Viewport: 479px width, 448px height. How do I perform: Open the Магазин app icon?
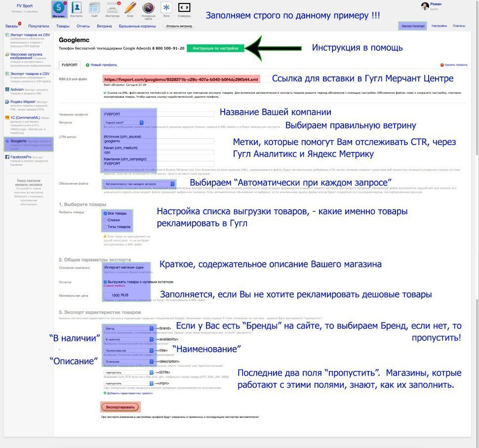58,8
